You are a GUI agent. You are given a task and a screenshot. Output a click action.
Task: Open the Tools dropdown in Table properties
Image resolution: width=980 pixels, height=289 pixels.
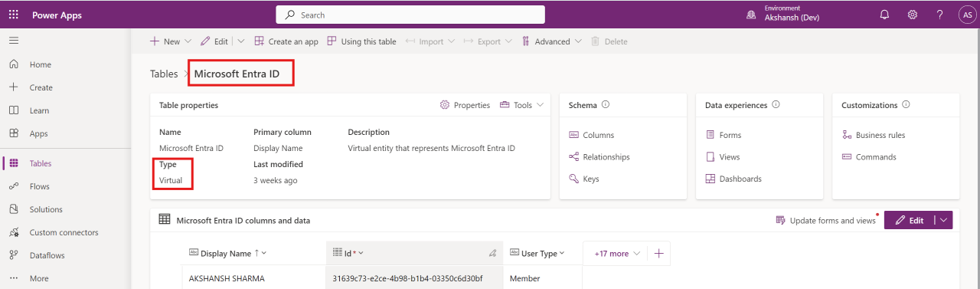click(x=521, y=105)
